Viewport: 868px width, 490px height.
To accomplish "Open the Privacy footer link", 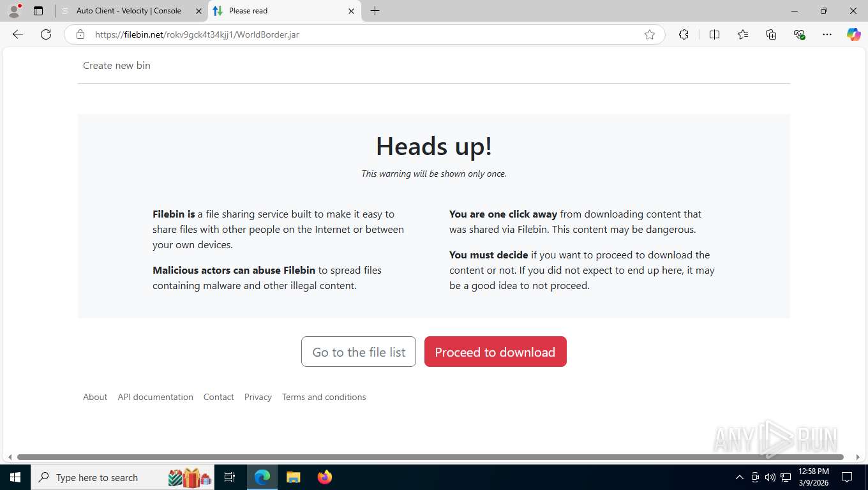I will coord(258,397).
